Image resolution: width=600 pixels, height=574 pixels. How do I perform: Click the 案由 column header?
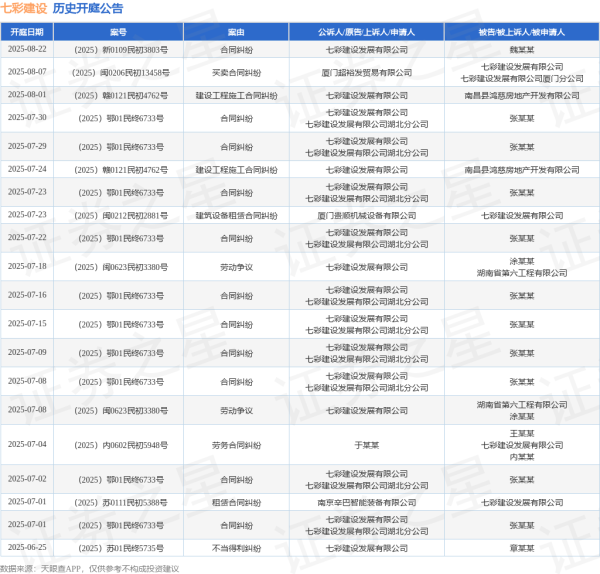[x=236, y=32]
